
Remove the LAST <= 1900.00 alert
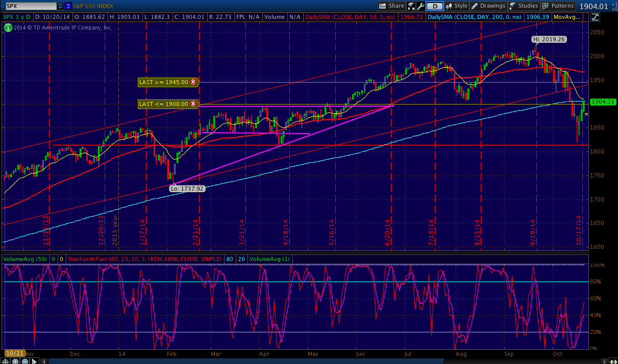[193, 104]
